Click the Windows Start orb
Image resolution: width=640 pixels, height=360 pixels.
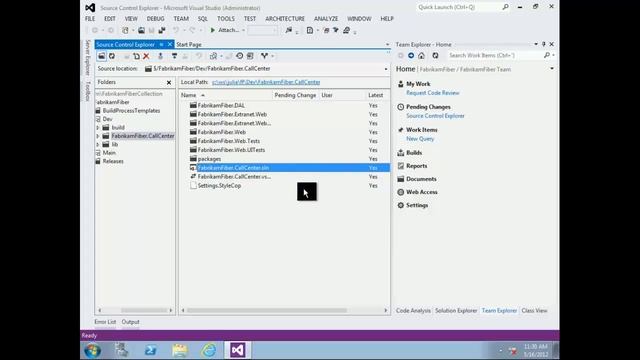pos(93,350)
